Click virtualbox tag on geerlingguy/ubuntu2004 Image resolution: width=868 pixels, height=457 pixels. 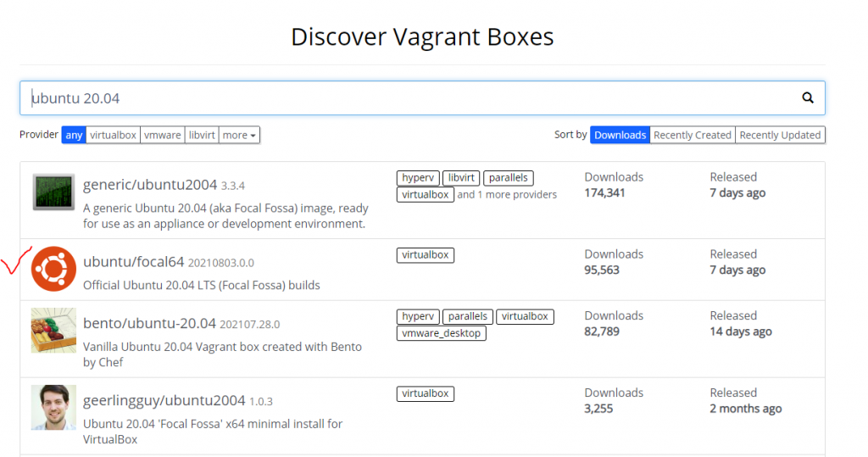(426, 393)
